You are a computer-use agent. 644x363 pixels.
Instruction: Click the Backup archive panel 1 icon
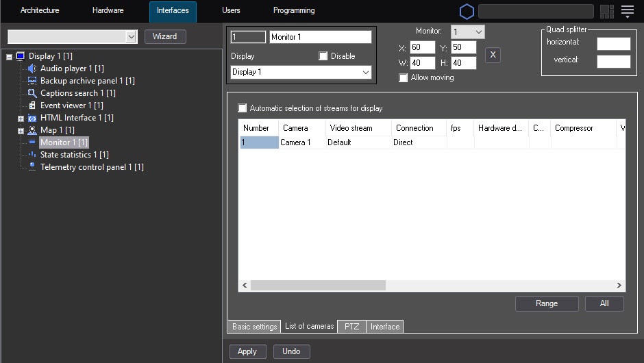pos(32,81)
